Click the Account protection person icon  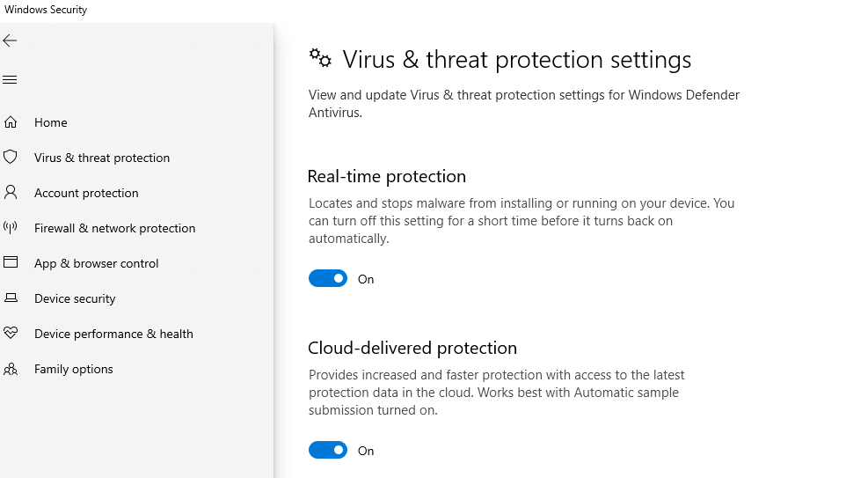click(x=11, y=193)
